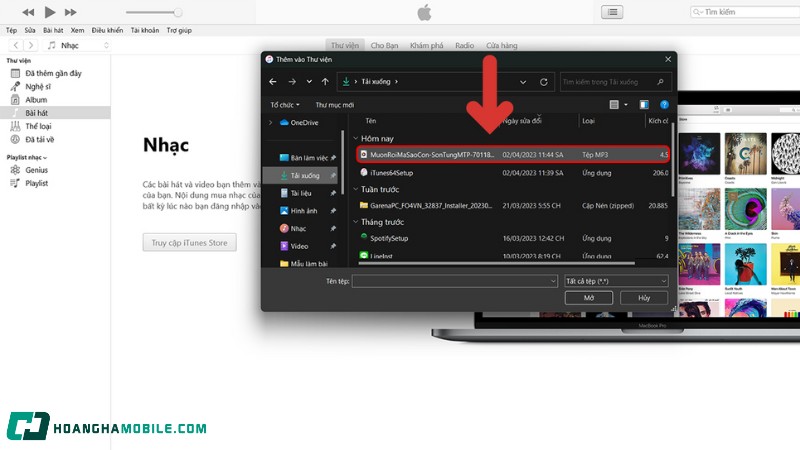Click the Tên tệp filename input
Screen dimensions: 800x450
click(454, 281)
